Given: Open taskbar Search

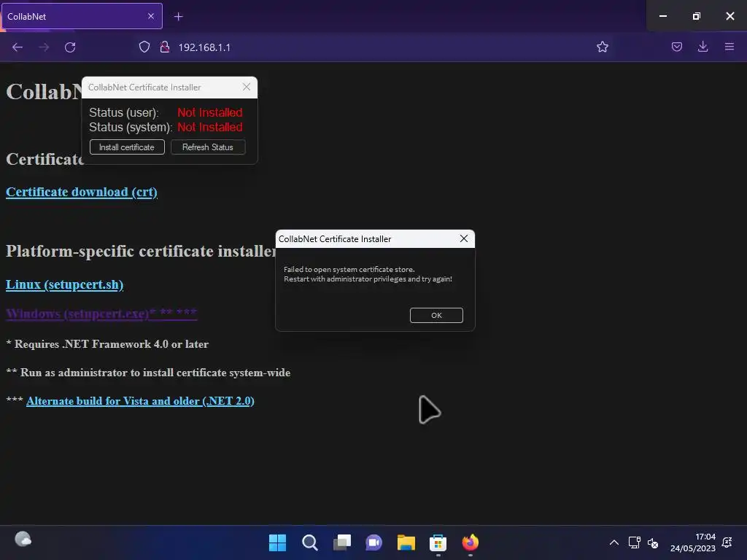Looking at the screenshot, I should 309,542.
